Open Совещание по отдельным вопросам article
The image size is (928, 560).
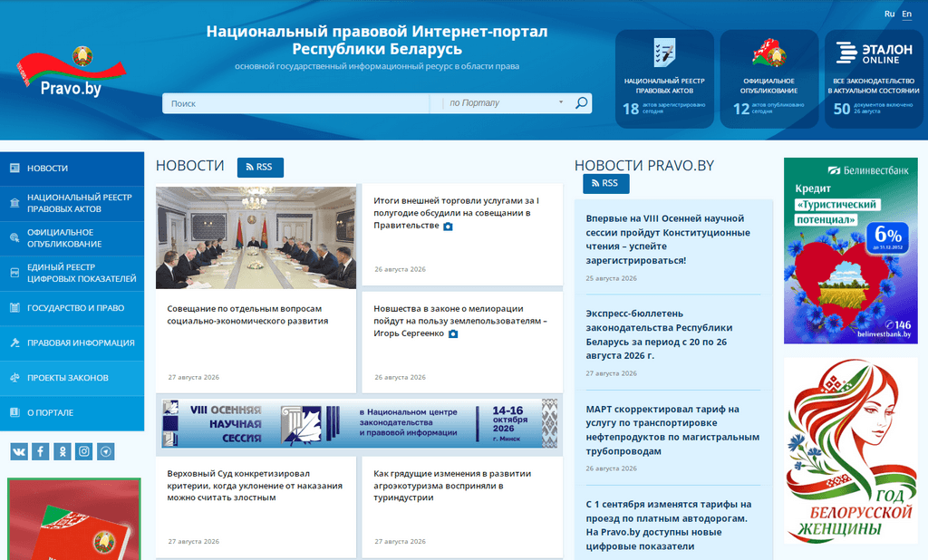[x=247, y=315]
